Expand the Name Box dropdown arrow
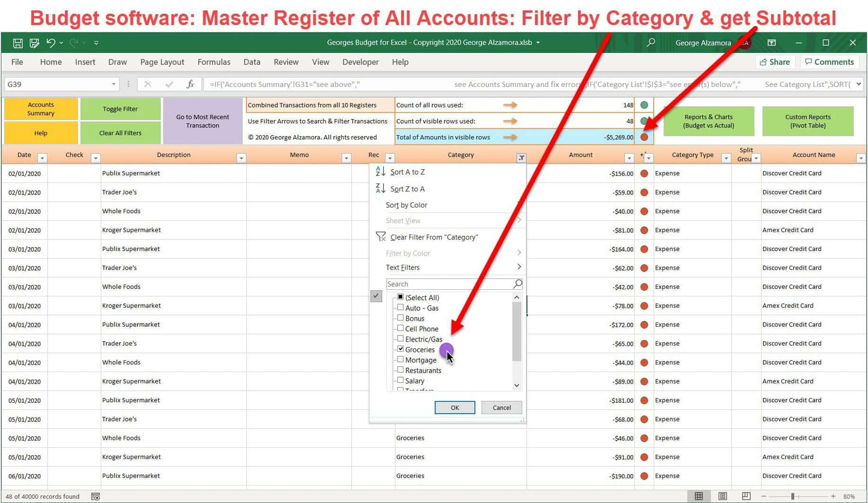Viewport: 868px width, 503px height. [x=114, y=85]
